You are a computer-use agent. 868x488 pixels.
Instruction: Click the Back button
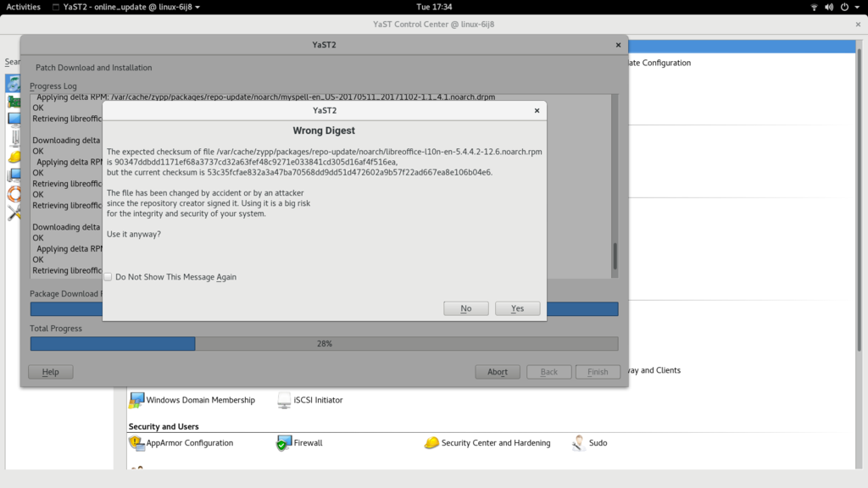click(548, 372)
